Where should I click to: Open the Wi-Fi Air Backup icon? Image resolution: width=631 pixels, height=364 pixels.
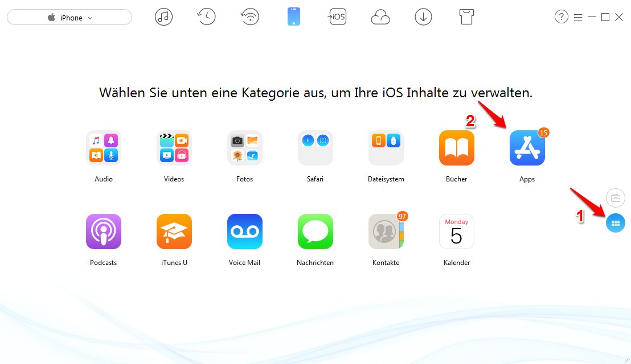[250, 17]
